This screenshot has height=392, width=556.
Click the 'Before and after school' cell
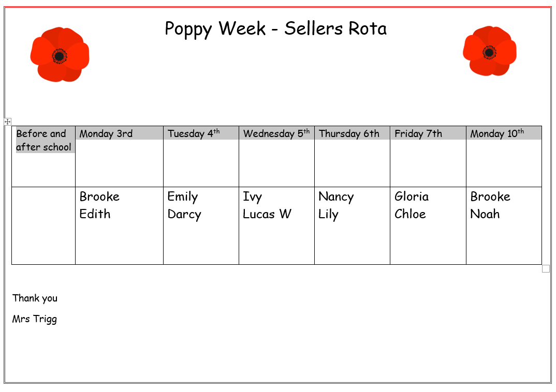[43, 140]
